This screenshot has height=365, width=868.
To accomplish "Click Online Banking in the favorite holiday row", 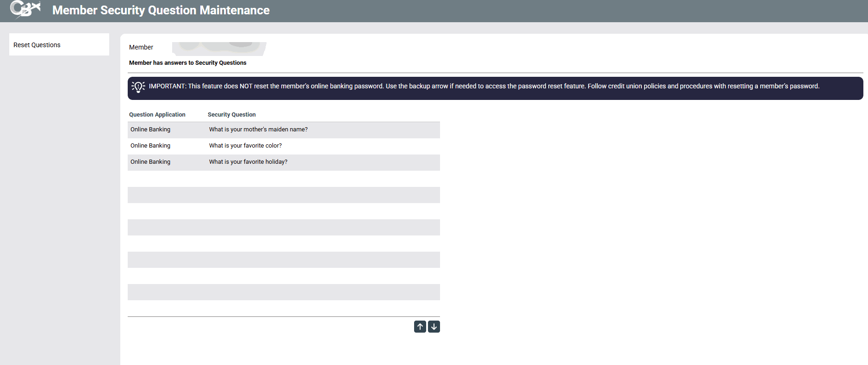I will pyautogui.click(x=150, y=162).
